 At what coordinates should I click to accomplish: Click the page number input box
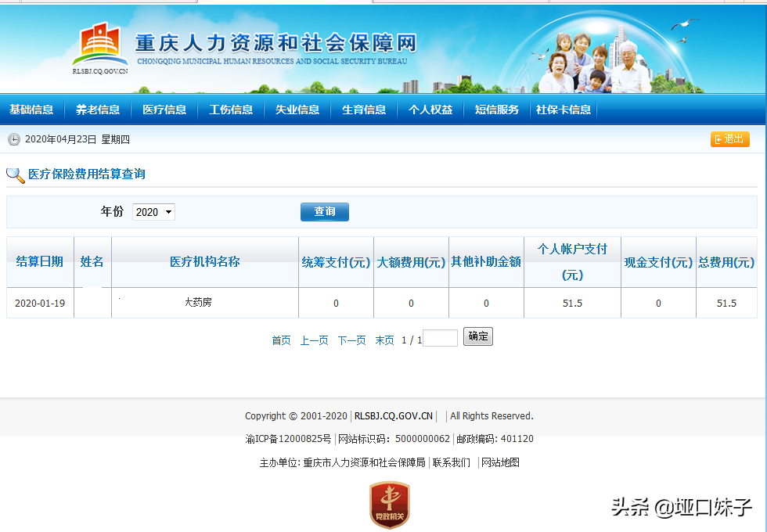pos(440,338)
